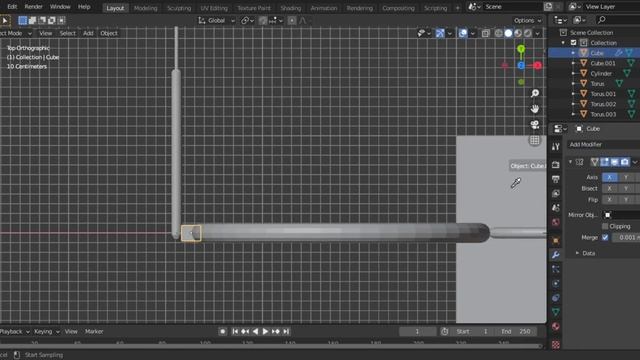Viewport: 640px width, 360px height.
Task: Open the Tool properties tab icon
Action: click(x=556, y=147)
